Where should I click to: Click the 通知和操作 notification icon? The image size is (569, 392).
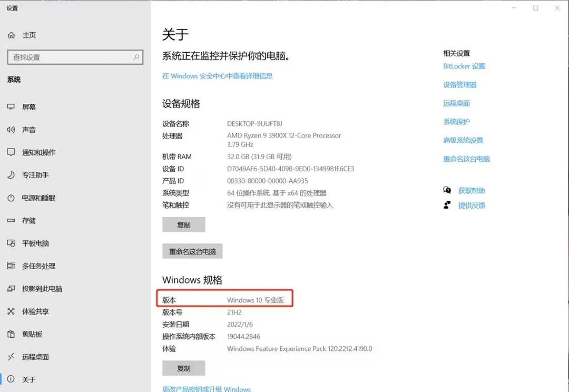(x=11, y=152)
